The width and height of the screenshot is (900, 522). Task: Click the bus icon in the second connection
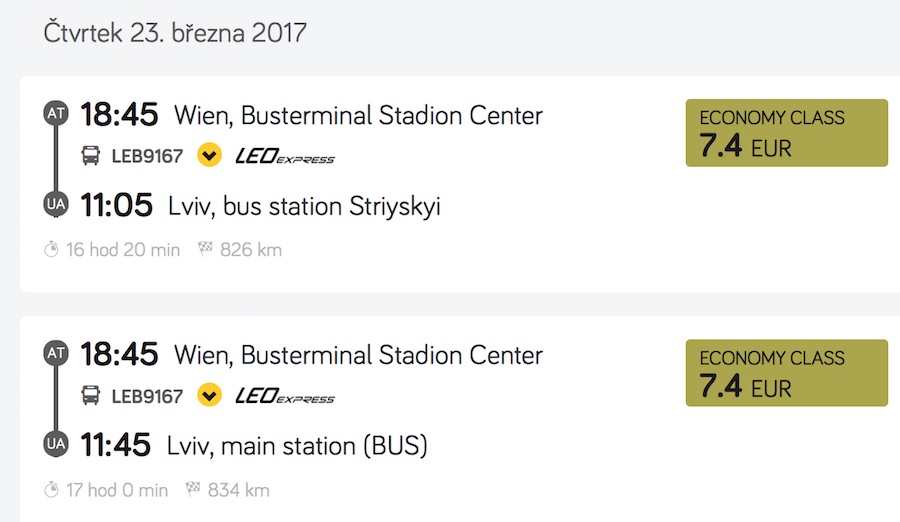point(91,396)
